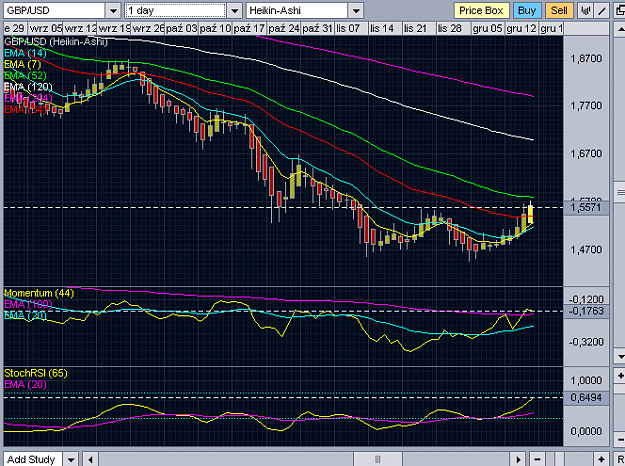This screenshot has height=466, width=625.
Task: Click the Price Box button
Action: click(x=481, y=11)
